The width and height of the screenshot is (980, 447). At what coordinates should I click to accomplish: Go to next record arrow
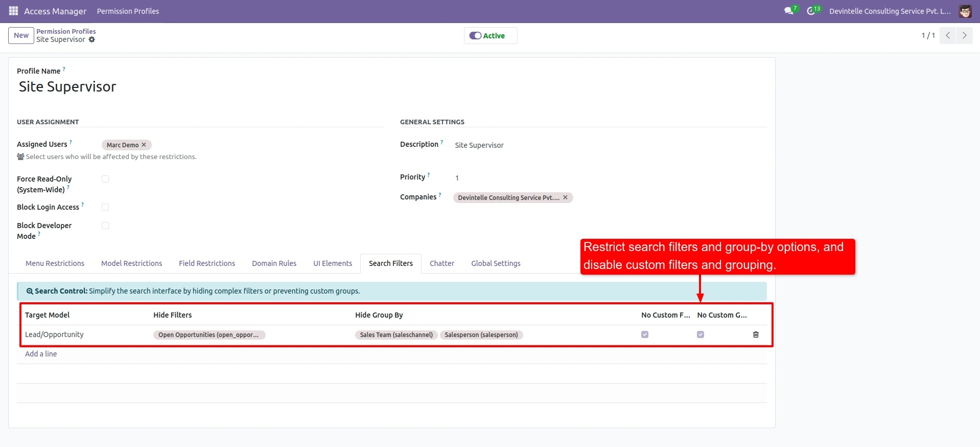point(964,35)
